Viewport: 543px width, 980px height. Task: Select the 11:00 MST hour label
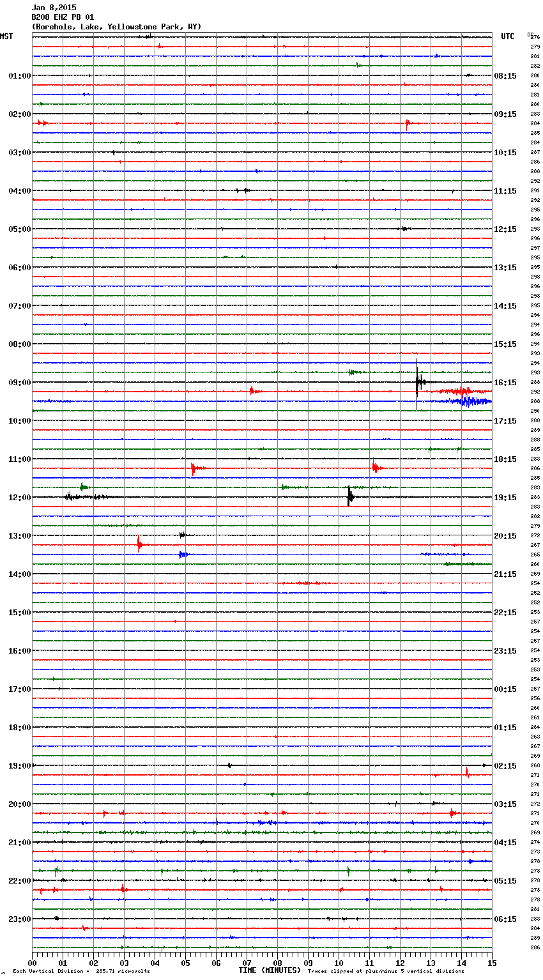[19, 459]
